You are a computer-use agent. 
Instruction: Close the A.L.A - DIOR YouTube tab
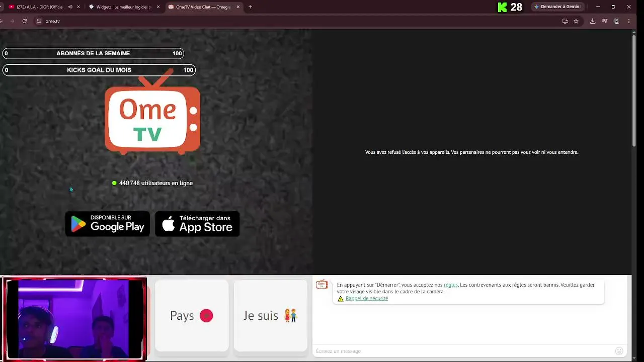(x=78, y=7)
